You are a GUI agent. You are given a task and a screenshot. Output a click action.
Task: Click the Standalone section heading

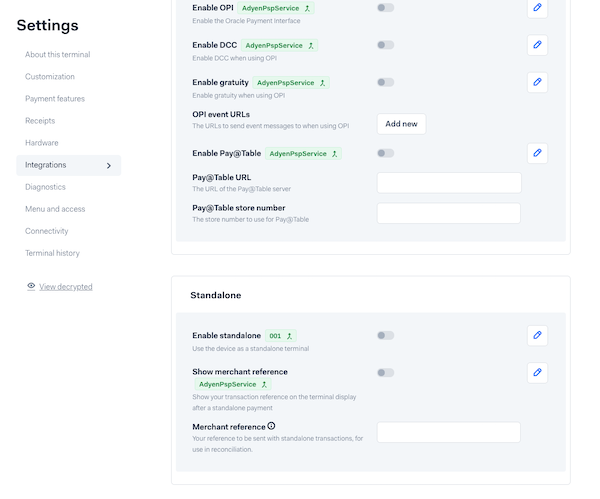215,295
